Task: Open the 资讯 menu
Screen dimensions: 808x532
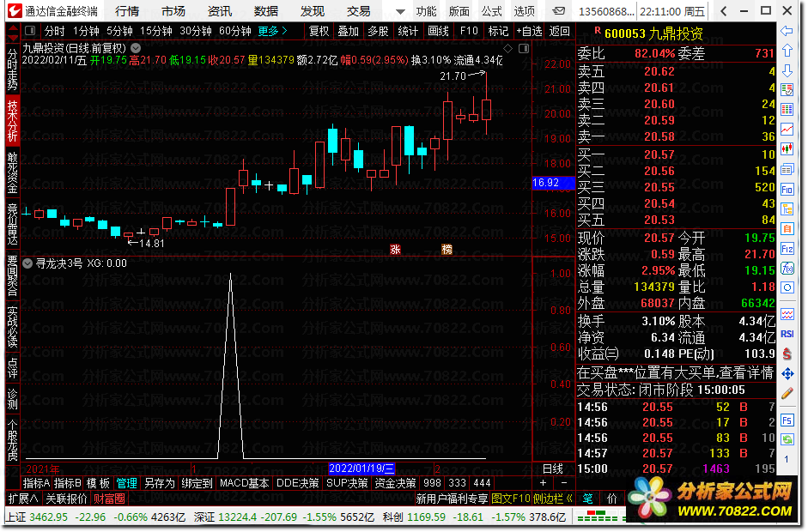Action: click(x=220, y=11)
